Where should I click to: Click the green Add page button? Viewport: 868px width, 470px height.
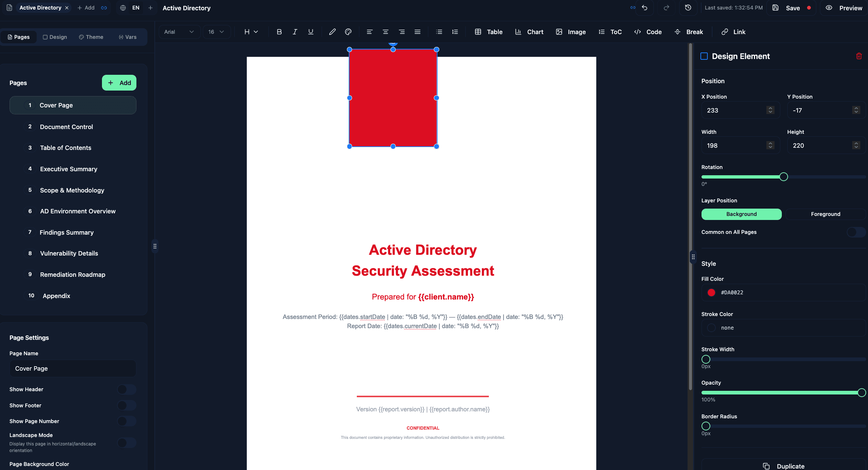(119, 83)
